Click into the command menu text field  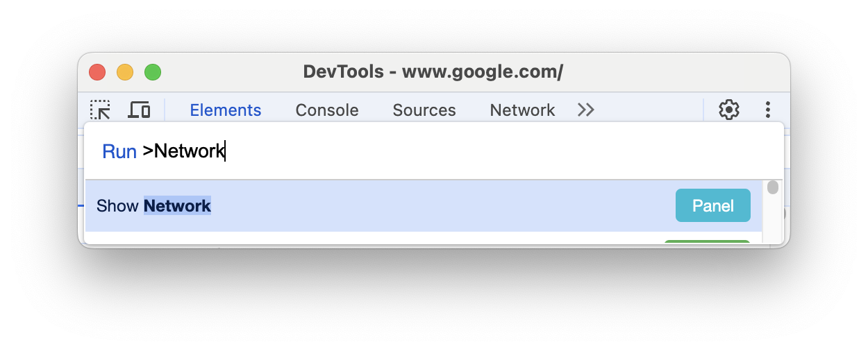451,151
